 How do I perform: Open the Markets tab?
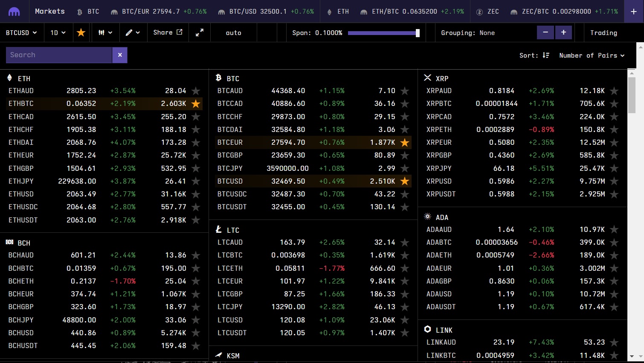[x=50, y=12]
